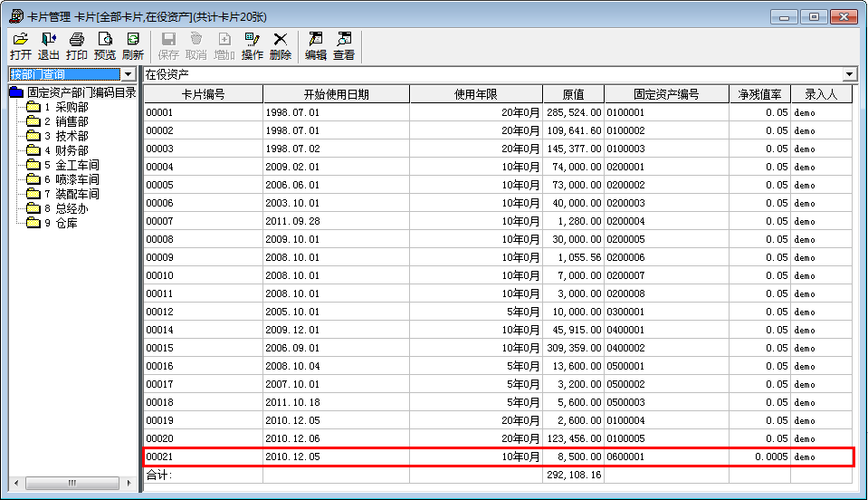868x500 pixels.
Task: Select department 9 仓库 in tree
Action: 61,223
